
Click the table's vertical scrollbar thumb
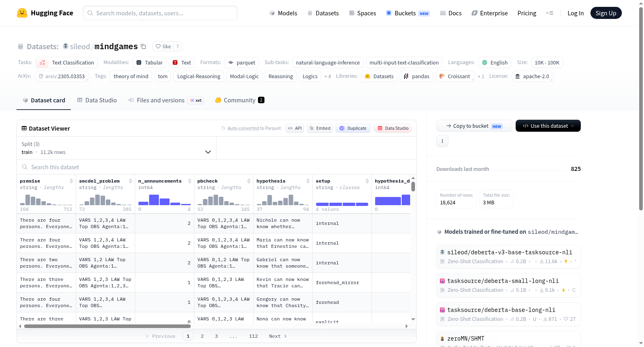pos(413,187)
